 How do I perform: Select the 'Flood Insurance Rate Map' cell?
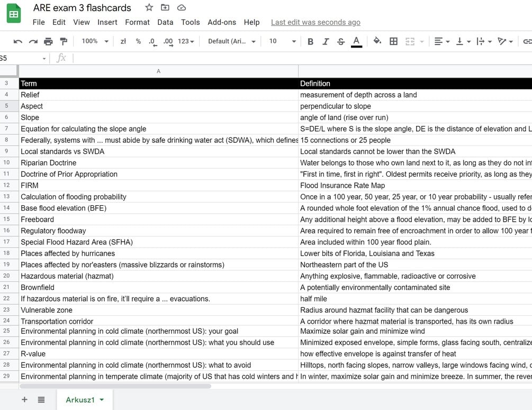(x=416, y=186)
